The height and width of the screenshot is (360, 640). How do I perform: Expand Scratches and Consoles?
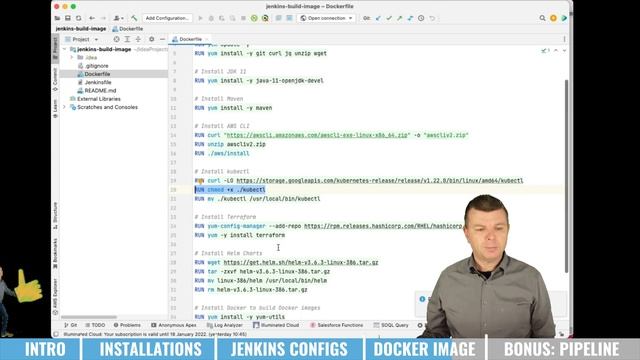point(64,107)
